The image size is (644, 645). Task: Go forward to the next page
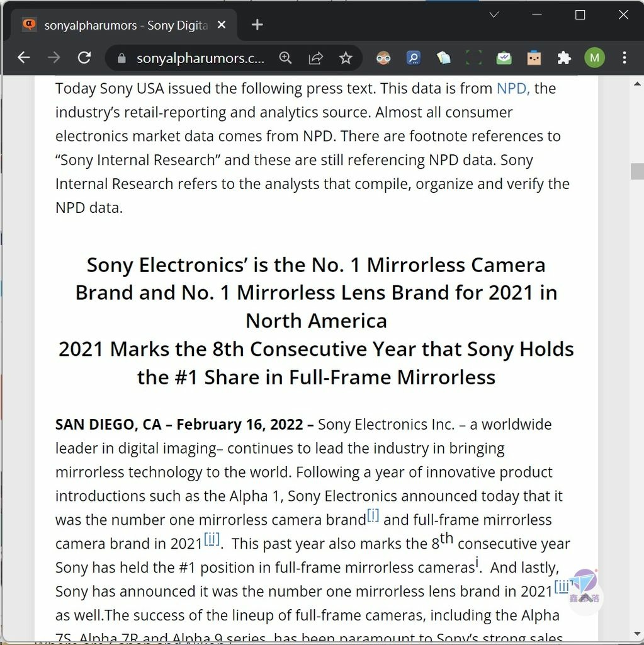tap(54, 57)
